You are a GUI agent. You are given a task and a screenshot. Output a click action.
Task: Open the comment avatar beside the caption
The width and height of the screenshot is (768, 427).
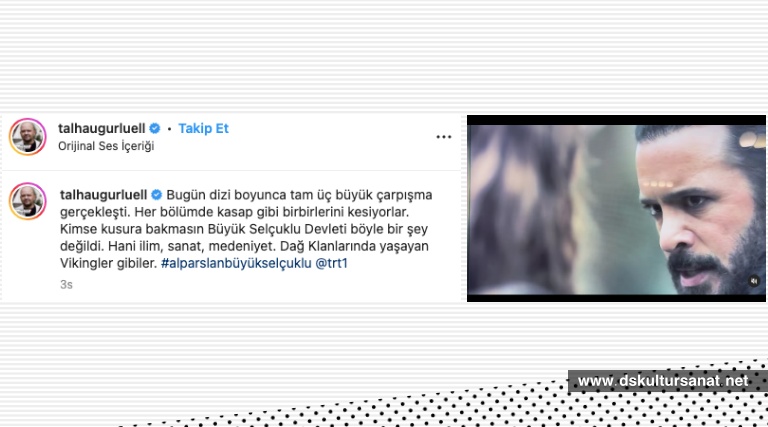tap(27, 201)
